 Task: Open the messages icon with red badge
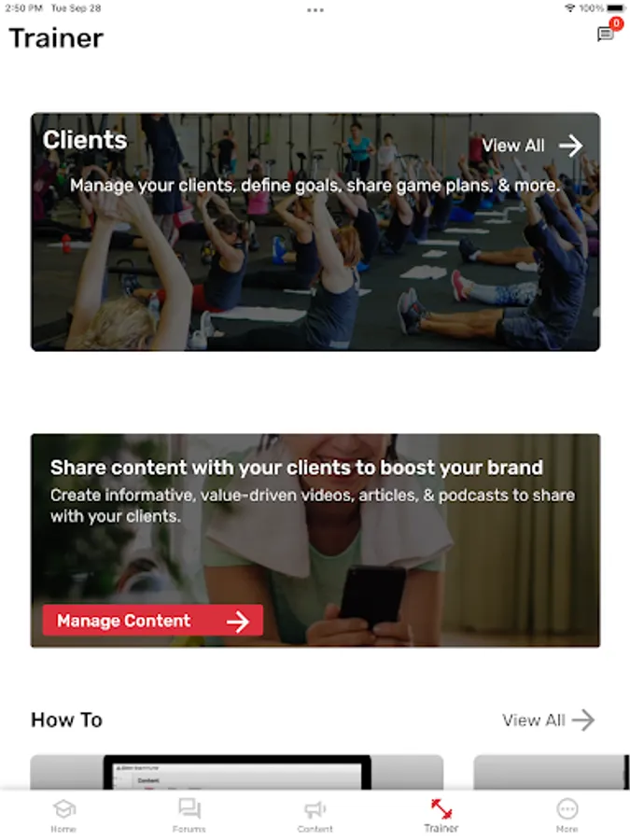(606, 34)
